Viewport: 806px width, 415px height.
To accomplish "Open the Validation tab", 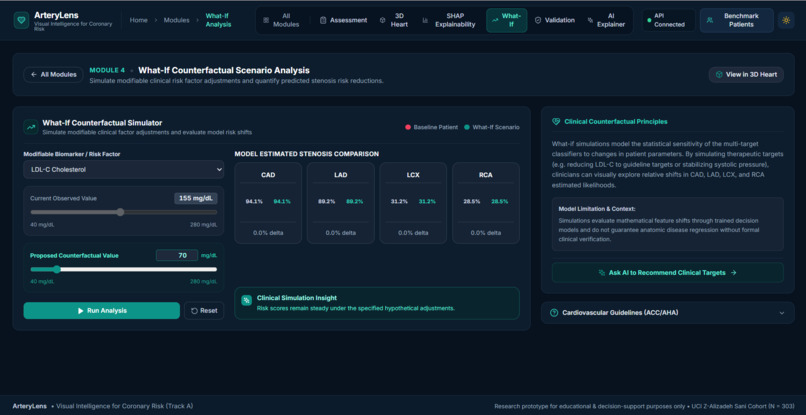I will click(555, 20).
